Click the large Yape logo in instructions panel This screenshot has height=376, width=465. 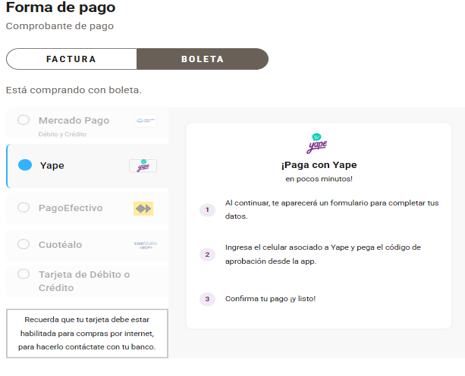[x=317, y=143]
